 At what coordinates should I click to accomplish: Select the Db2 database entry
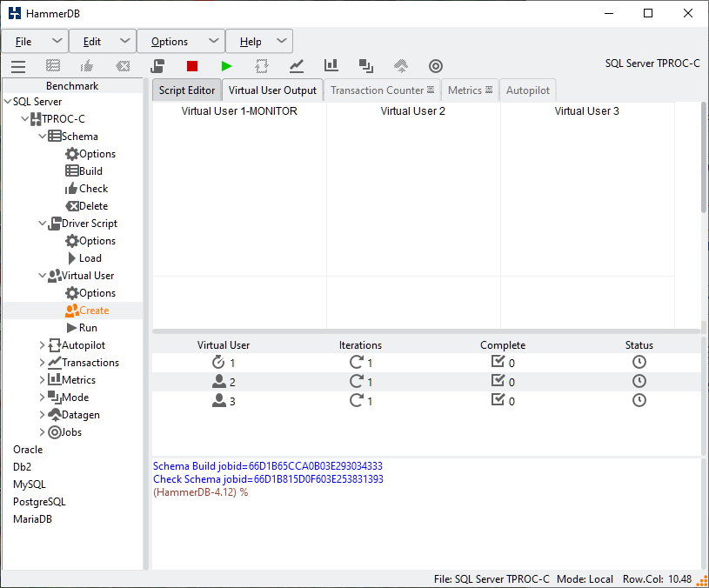[x=22, y=467]
